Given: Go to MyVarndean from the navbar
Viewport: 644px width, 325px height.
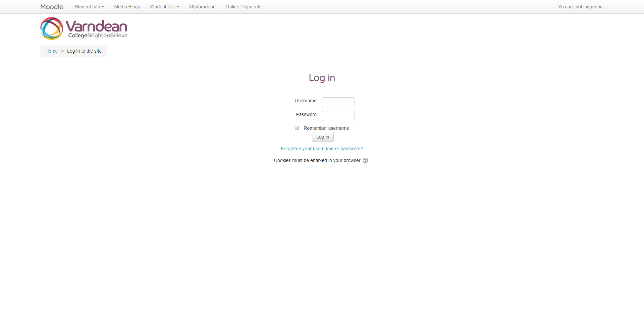Looking at the screenshot, I should click(x=202, y=7).
